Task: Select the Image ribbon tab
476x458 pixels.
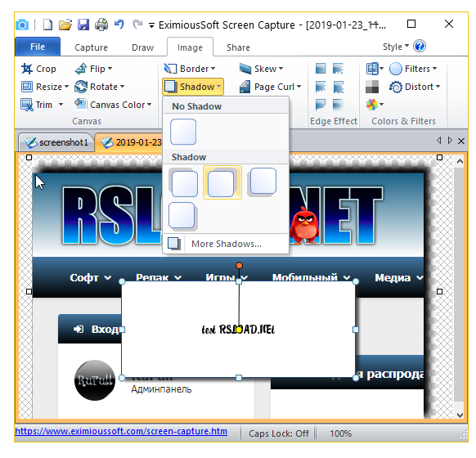Action: point(190,47)
